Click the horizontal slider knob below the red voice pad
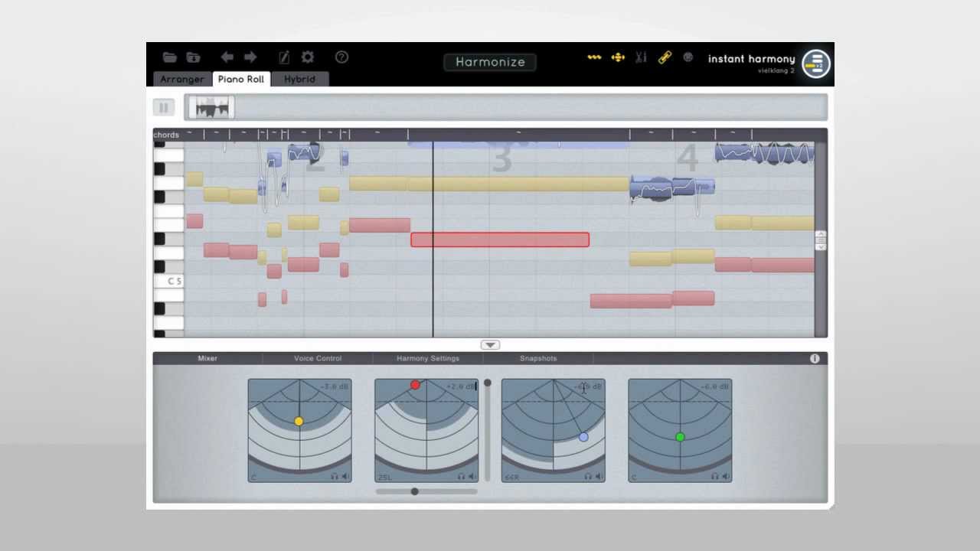The image size is (980, 551). tap(414, 491)
